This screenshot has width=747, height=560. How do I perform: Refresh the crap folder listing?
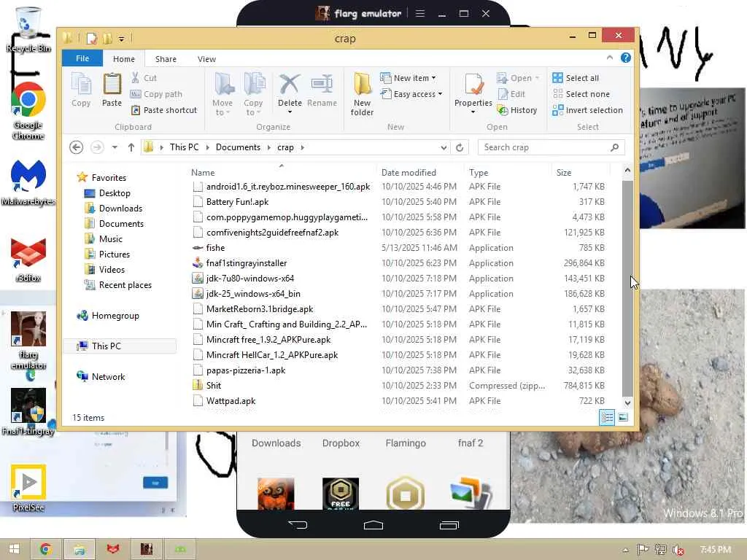click(x=460, y=147)
